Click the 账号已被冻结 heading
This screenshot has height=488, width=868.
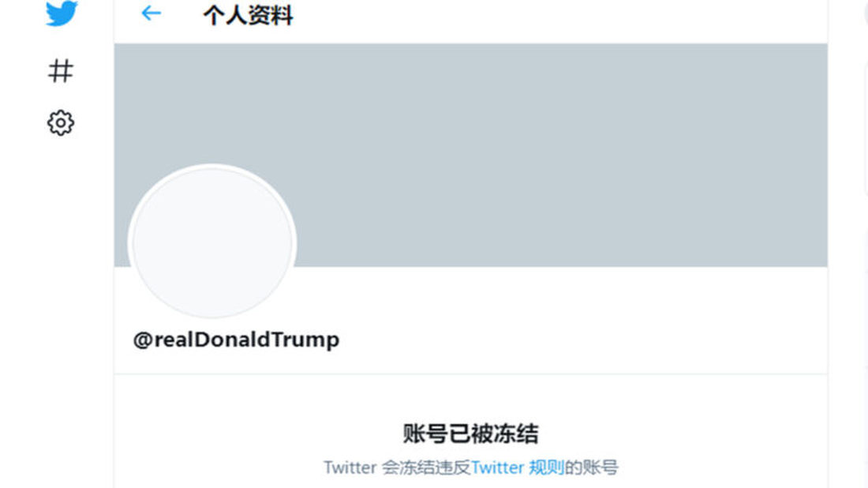coord(470,434)
